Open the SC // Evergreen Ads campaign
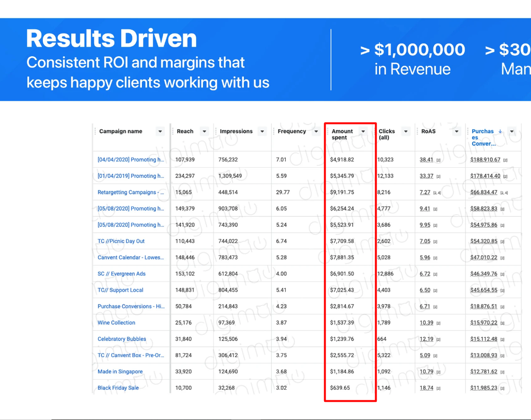 [x=121, y=274]
